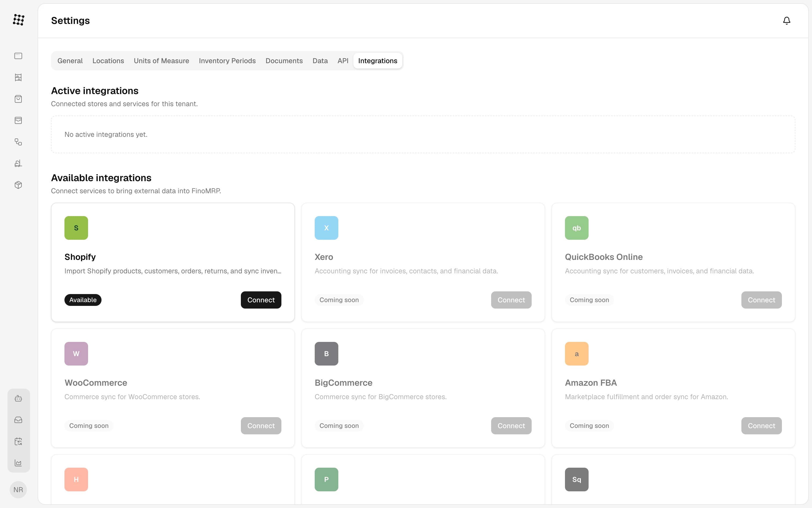Click the gray BigCommerce B logo tile

click(x=327, y=353)
